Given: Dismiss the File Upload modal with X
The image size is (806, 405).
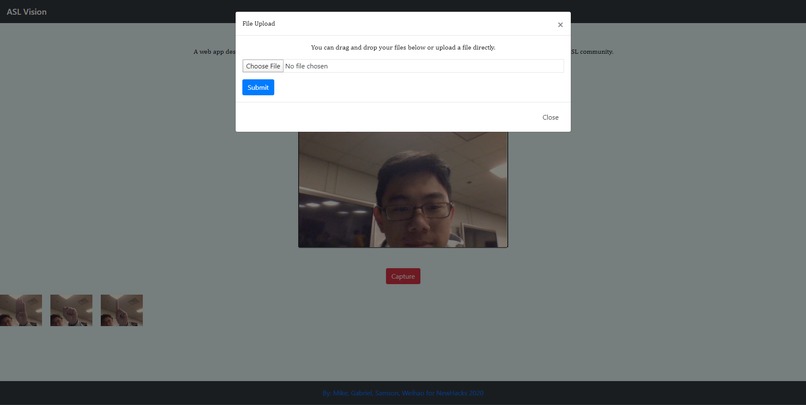Looking at the screenshot, I should pos(560,25).
